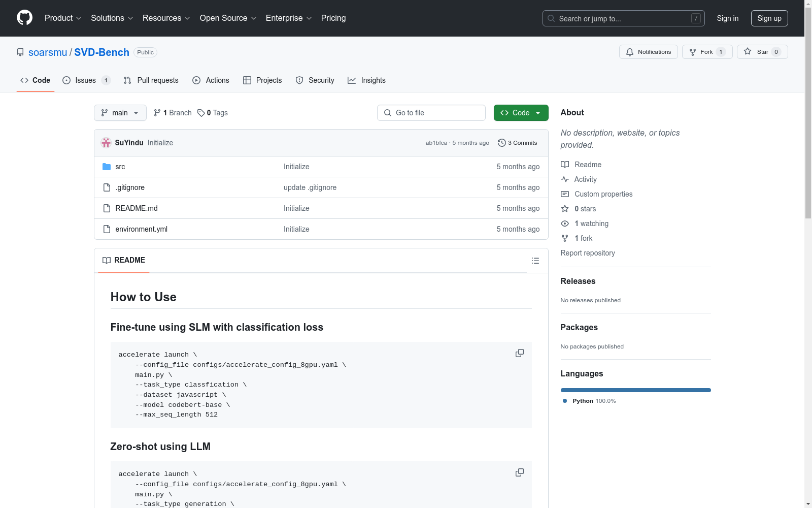Screen dimensions: 812x508
Task: Open the Releases heading link
Action: [578, 281]
